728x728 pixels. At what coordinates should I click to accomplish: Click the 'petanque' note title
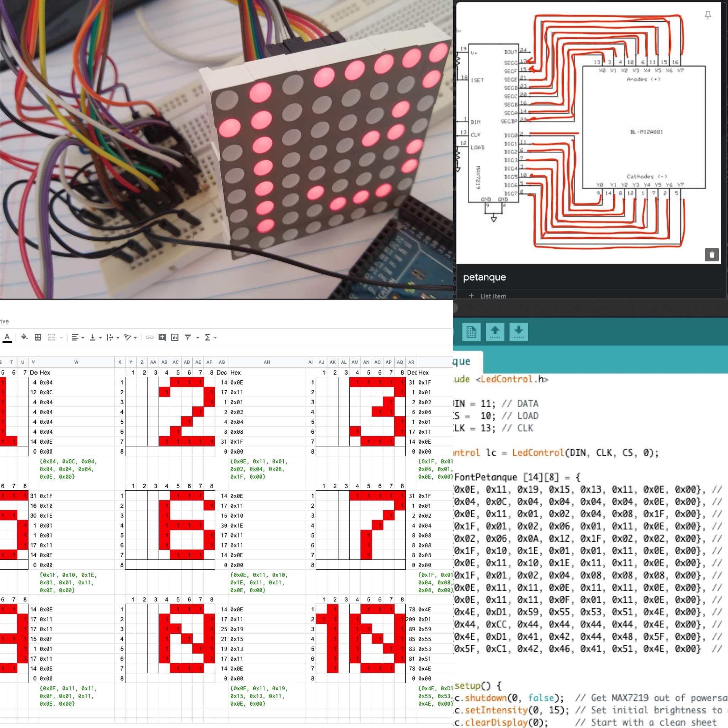(x=484, y=277)
